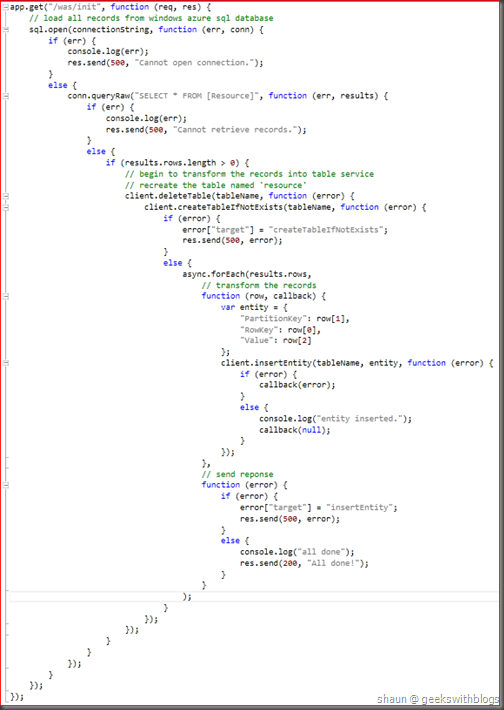Click the "RowKey" property line

[x=280, y=330]
